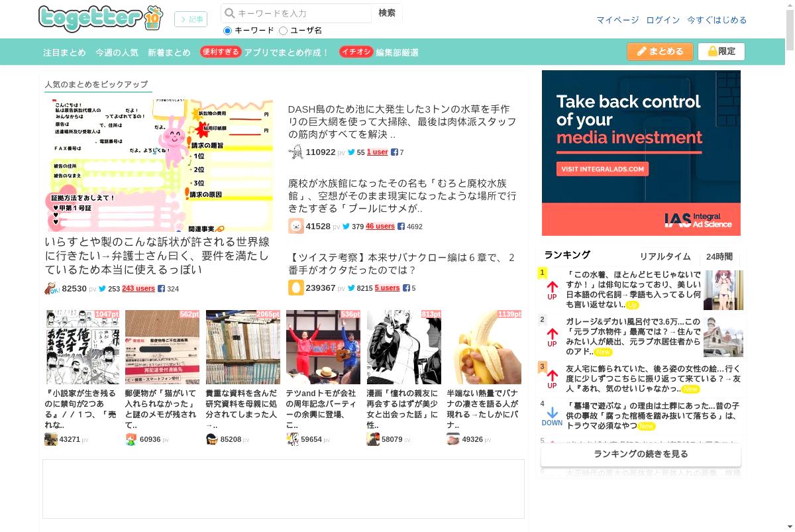The height and width of the screenshot is (532, 795).
Task: Click author avatar next to 239367 pv
Action: 295,288
